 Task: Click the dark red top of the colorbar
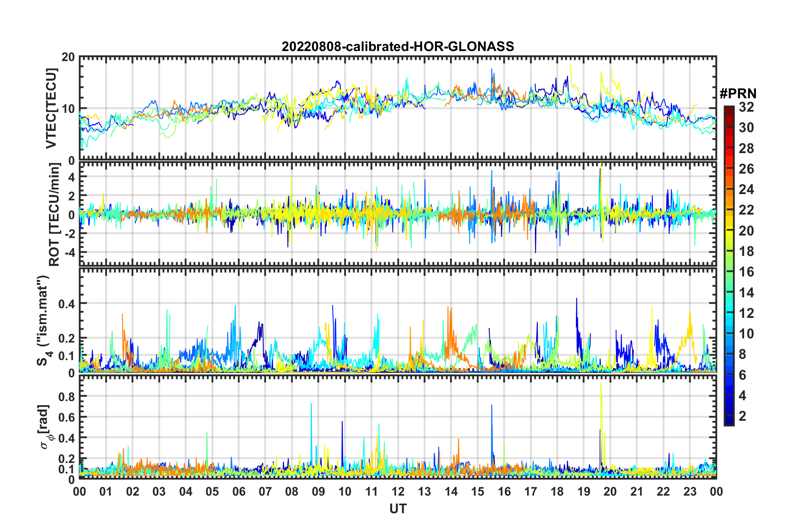[729, 110]
